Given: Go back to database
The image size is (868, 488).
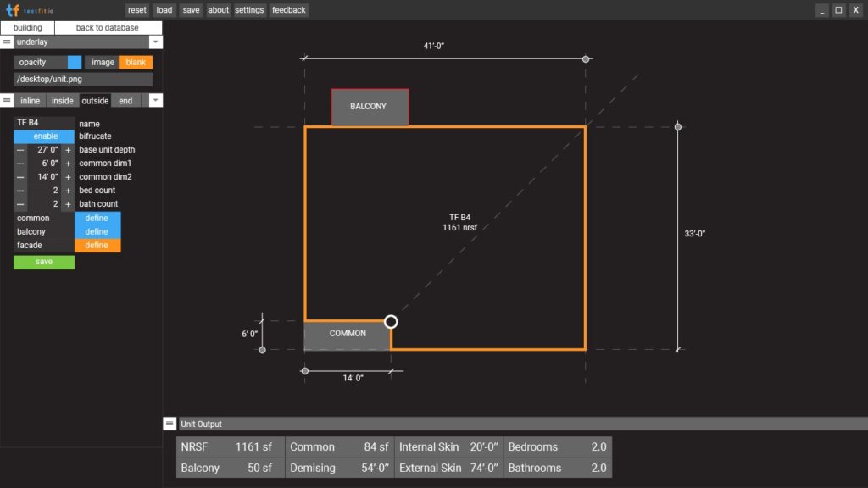Looking at the screenshot, I should click(x=108, y=28).
